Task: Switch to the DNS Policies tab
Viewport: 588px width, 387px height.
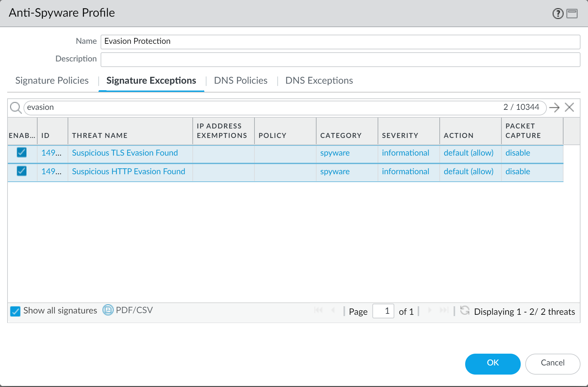Action: click(241, 80)
